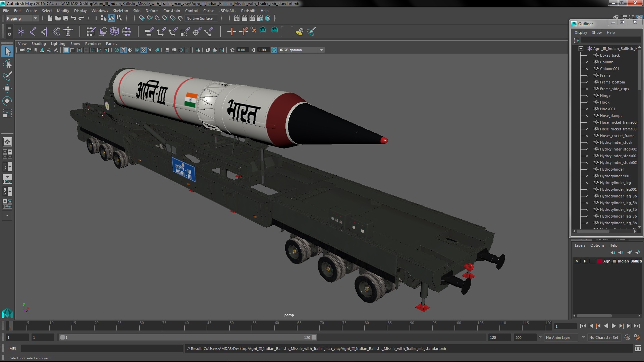Click the Create Cluster shelf icon
The width and height of the screenshot is (644, 362).
pyautogui.click(x=126, y=32)
